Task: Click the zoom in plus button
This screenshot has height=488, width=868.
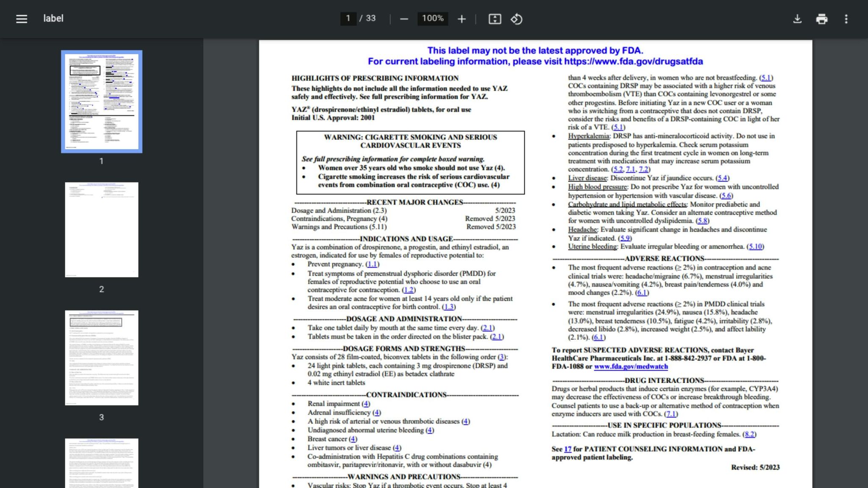Action: (462, 19)
